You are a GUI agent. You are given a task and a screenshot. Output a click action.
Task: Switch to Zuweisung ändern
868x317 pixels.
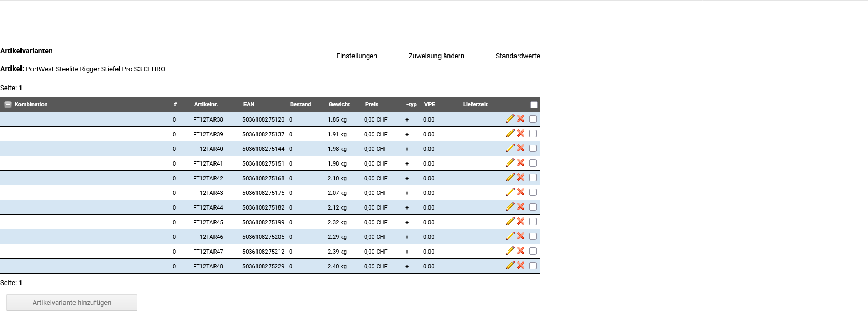[436, 56]
